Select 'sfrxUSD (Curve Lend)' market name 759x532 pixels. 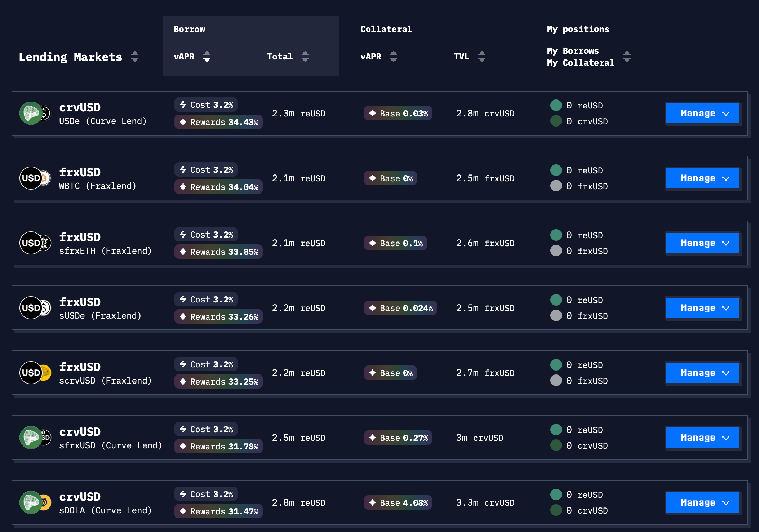tap(111, 445)
